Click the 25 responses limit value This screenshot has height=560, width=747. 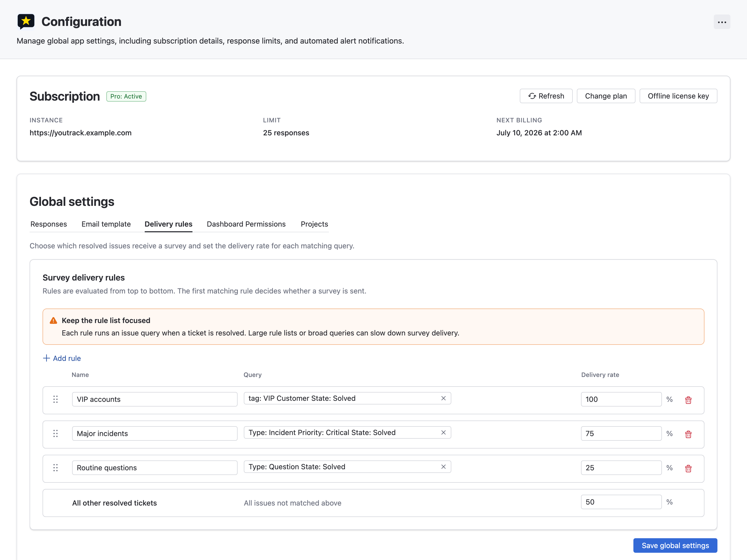(286, 133)
